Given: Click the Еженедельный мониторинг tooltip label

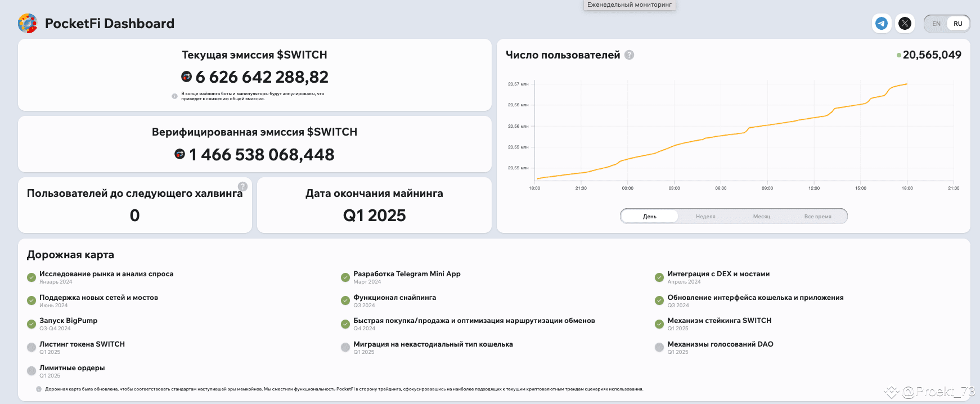Looking at the screenshot, I should (630, 5).
